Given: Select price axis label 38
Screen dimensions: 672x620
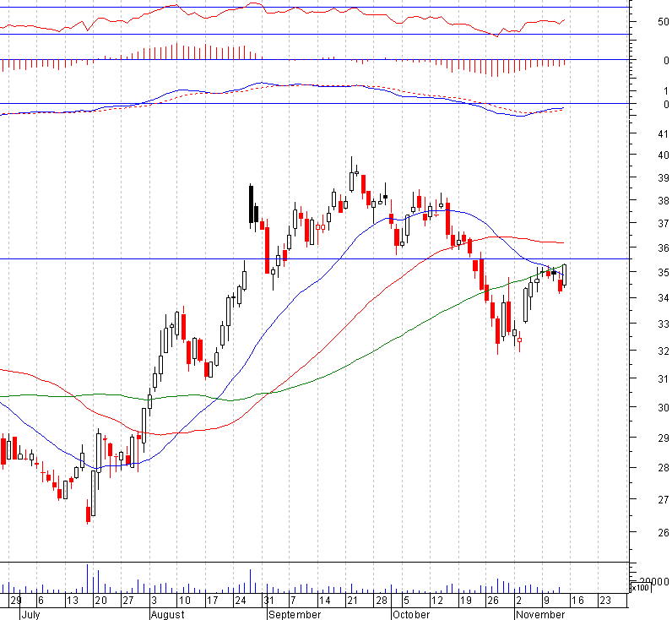Looking at the screenshot, I should (664, 201).
